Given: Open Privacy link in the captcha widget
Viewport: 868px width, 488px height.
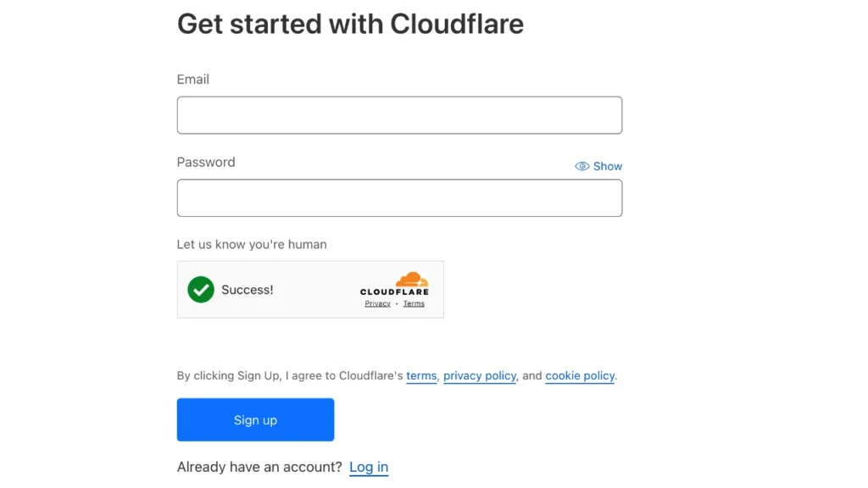Looking at the screenshot, I should point(377,303).
